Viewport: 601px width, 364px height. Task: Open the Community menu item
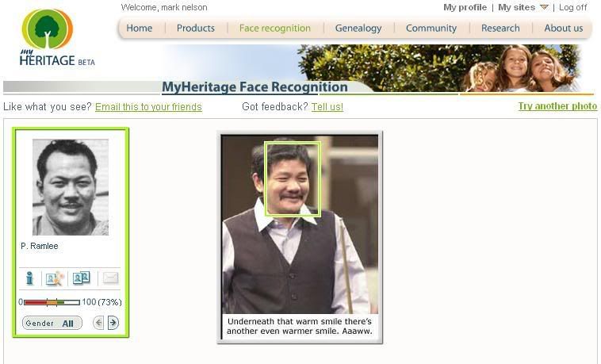tap(431, 28)
